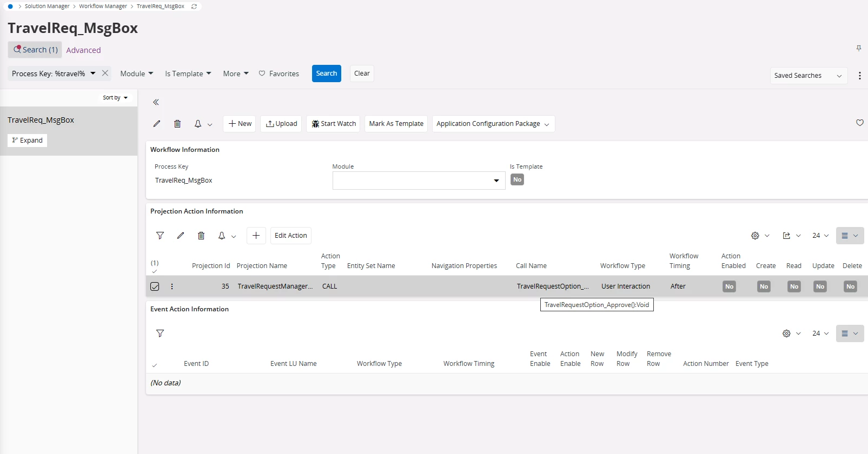
Task: Open the filter icon in Projection Action Information
Action: (x=160, y=236)
